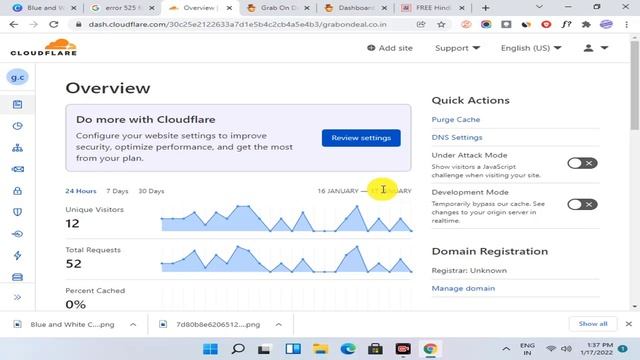This screenshot has width=640, height=360.
Task: Click the share page icon in address bar
Action: coord(421,24)
